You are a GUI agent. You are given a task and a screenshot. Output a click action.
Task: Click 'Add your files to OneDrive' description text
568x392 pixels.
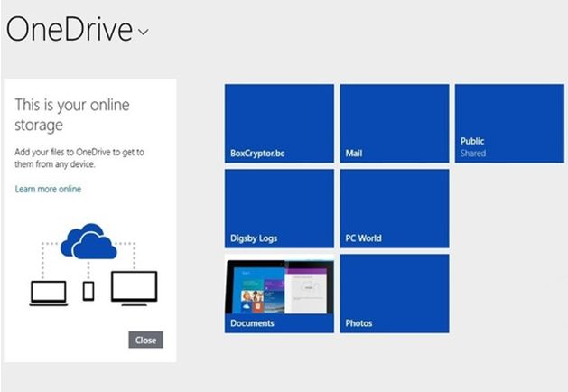coord(79,158)
